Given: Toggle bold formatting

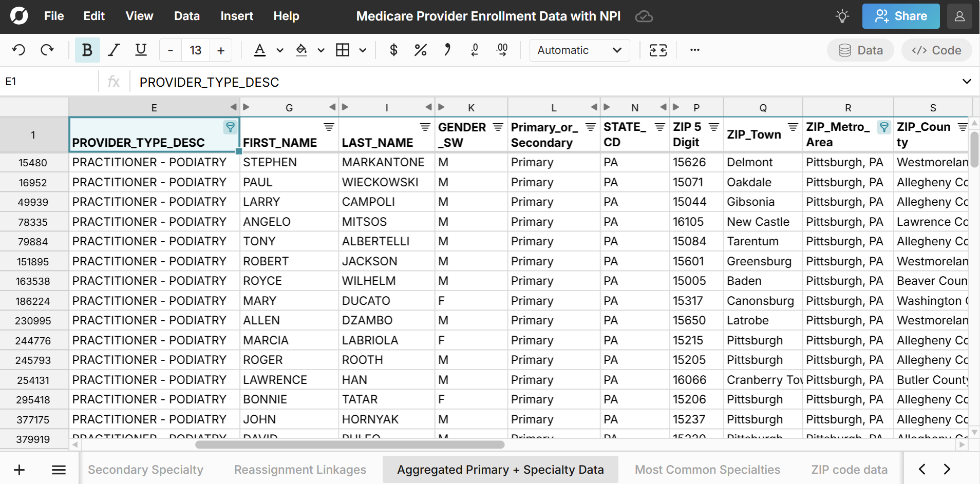Looking at the screenshot, I should coord(87,50).
